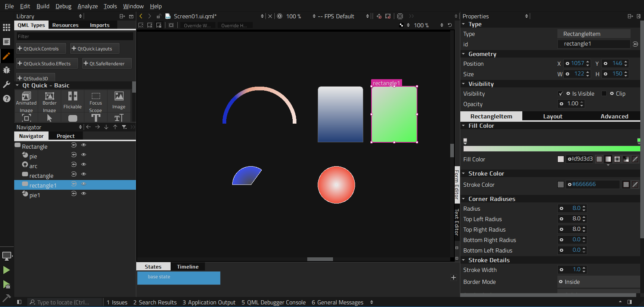This screenshot has width=644, height=307.
Task: Enable the Clip checkbox
Action: click(x=604, y=94)
